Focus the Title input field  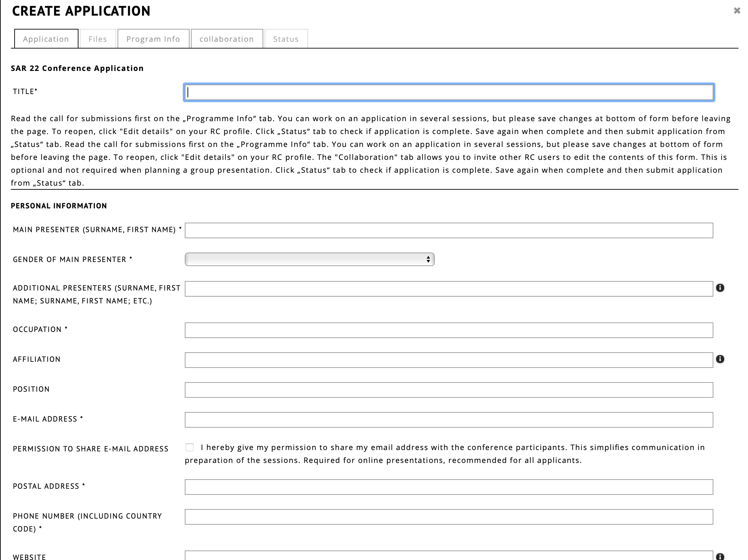pyautogui.click(x=448, y=92)
